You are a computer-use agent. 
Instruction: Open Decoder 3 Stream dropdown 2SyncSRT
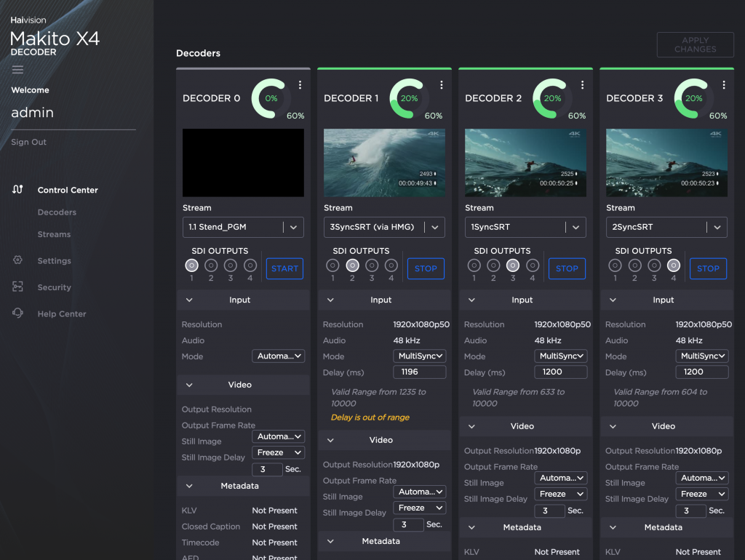click(666, 227)
